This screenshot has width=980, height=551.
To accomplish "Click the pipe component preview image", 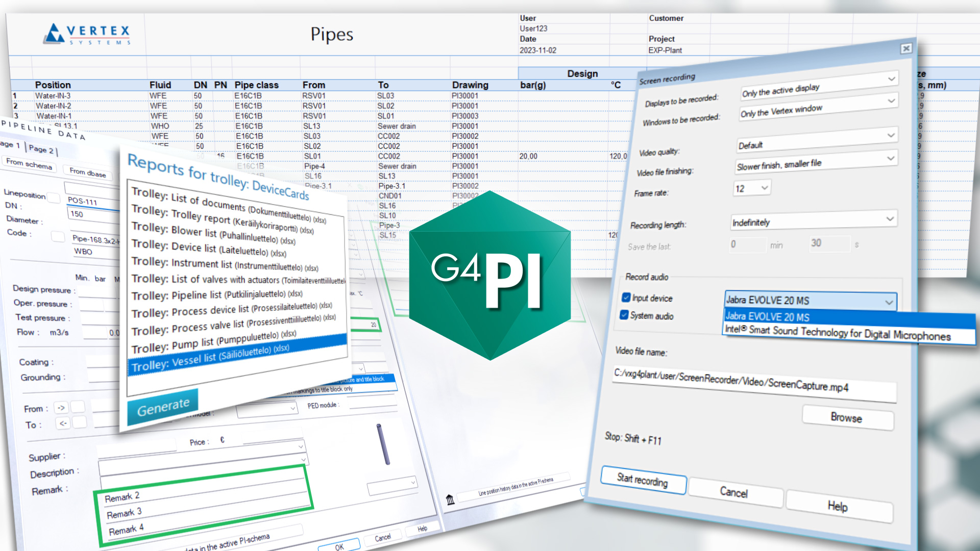I will 383,444.
